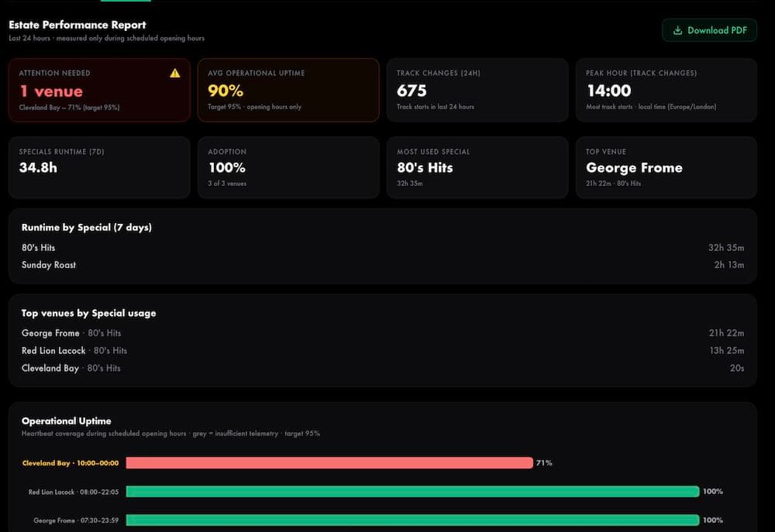Click the Peak Hour 14:00 value
This screenshot has height=532, width=775.
609,91
